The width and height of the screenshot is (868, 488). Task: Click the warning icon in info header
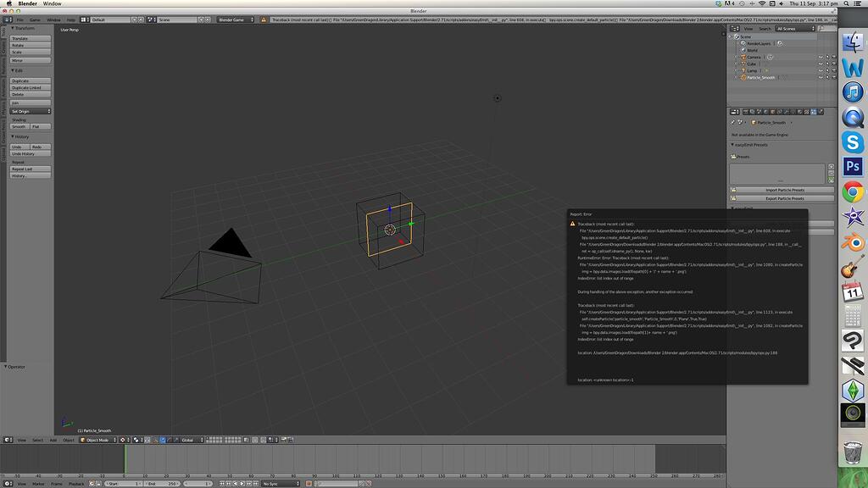(x=264, y=20)
